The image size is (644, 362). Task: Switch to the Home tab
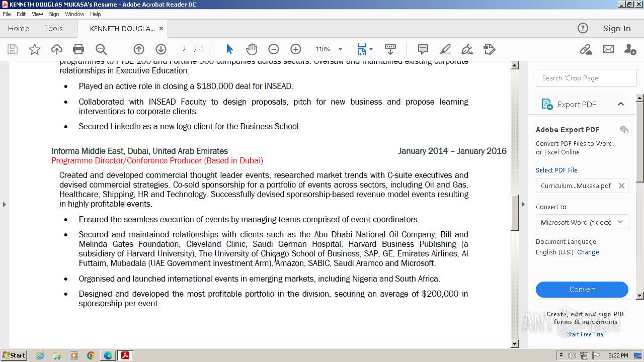click(x=19, y=29)
